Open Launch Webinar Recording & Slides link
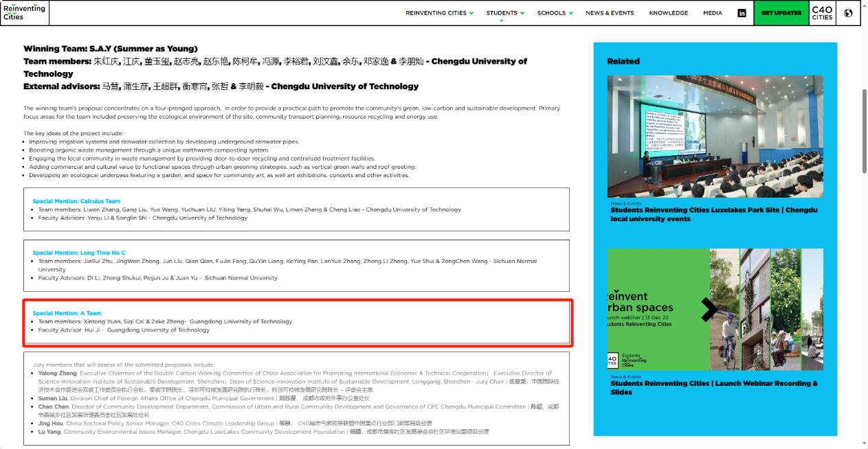This screenshot has height=449, width=868. [x=713, y=387]
